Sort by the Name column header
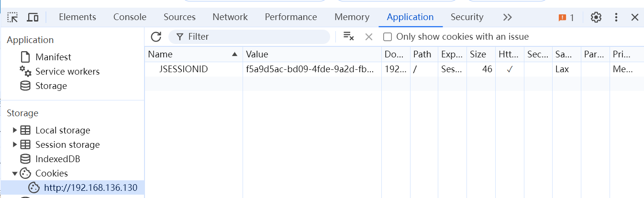644x198 pixels. 193,54
